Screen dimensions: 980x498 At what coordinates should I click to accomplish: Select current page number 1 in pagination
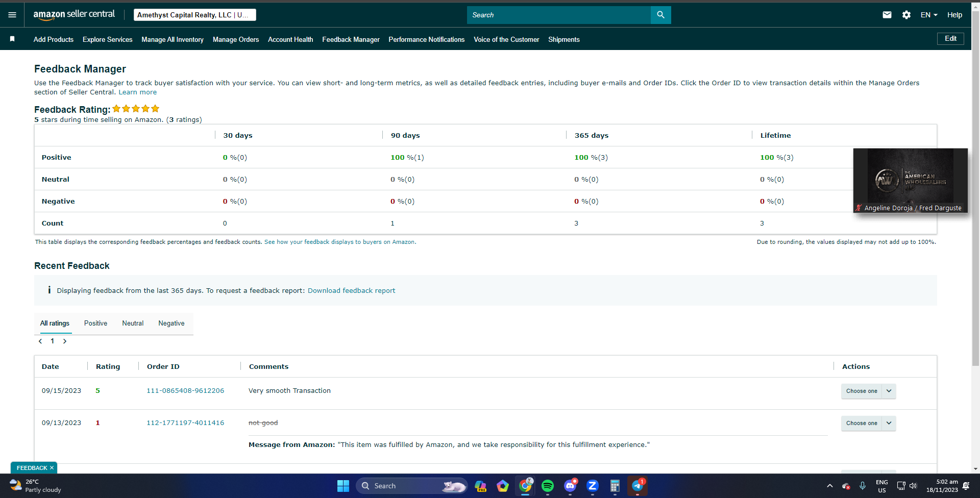pyautogui.click(x=52, y=341)
